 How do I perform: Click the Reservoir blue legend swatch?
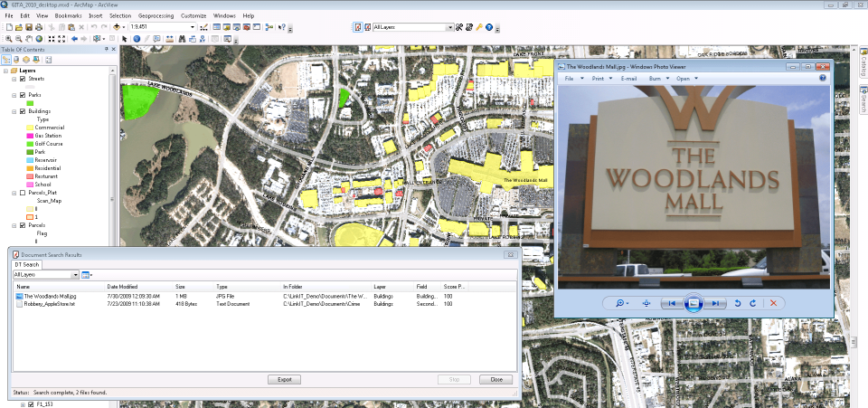[x=30, y=160]
